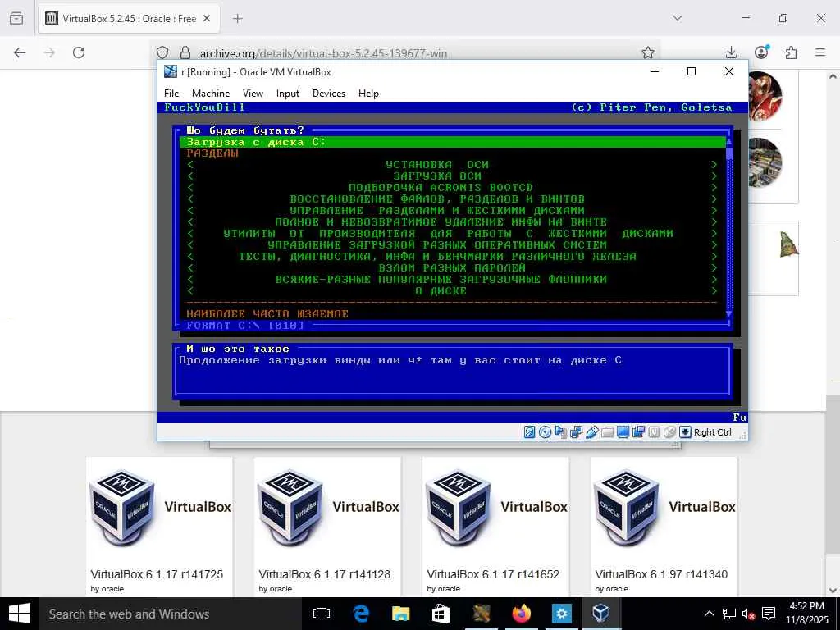Screen dimensions: 840x630
Task: Select 'УПРАВЛЕНИЕ ЗАГРУЗКОЙ РАЗНЫХ ОПЕРАТИВНЫХ СИСТЕМ' row
Action: tap(453, 244)
